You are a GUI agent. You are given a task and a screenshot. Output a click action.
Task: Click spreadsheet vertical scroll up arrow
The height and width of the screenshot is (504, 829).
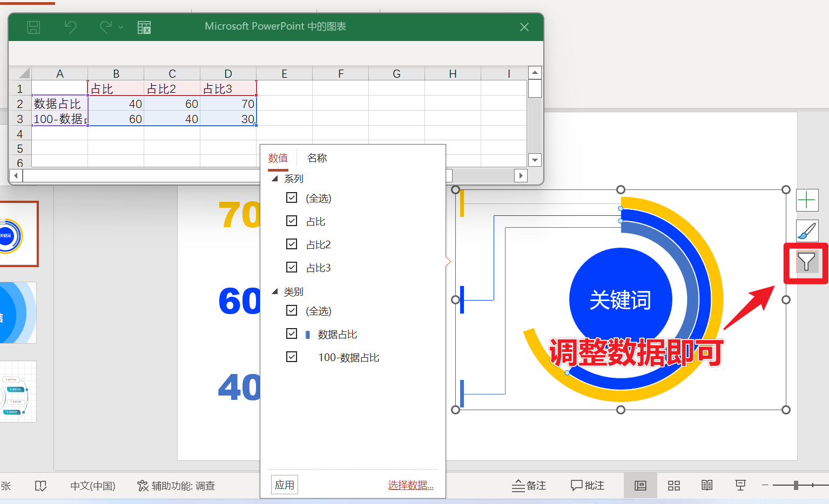coord(535,73)
